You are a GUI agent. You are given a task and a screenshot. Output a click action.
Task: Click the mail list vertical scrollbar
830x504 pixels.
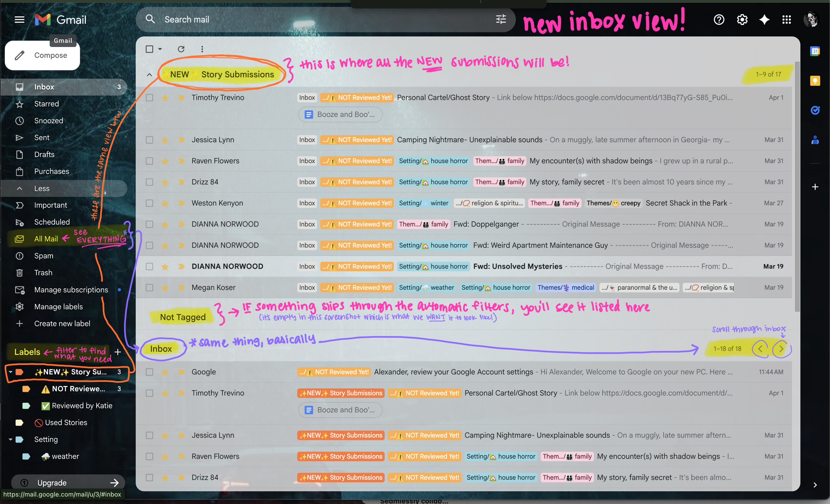797,186
